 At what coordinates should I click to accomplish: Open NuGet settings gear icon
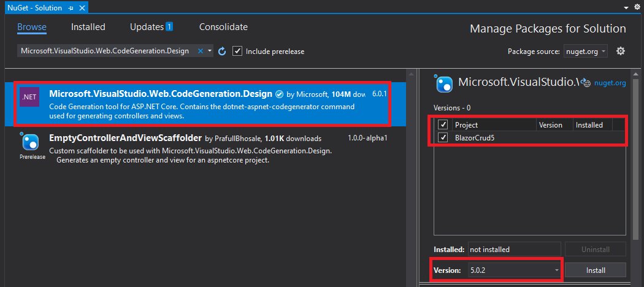[621, 52]
